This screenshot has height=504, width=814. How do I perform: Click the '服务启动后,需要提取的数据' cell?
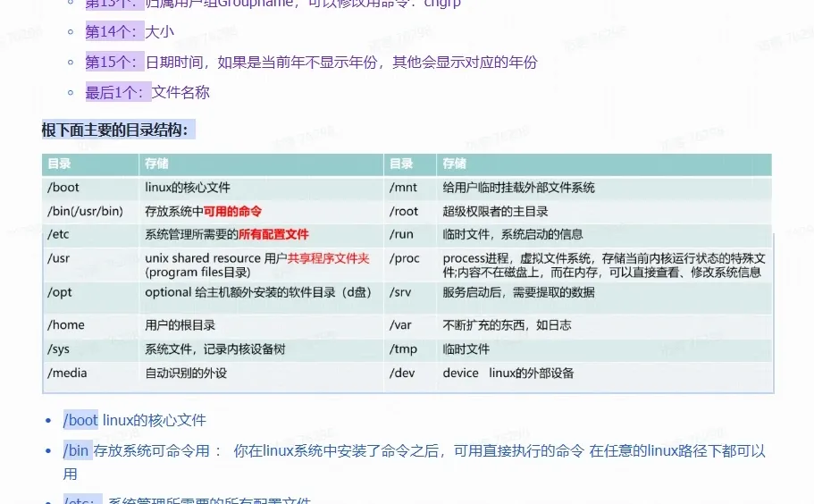tap(604, 298)
